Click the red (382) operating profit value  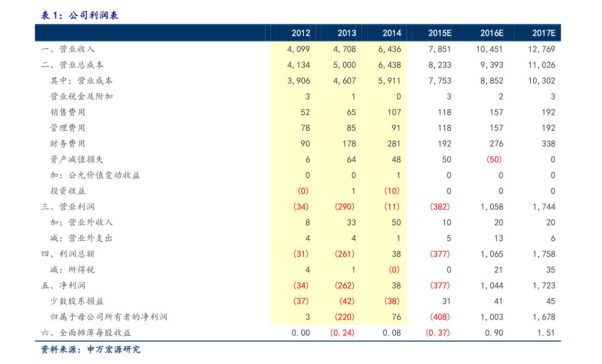(x=440, y=206)
